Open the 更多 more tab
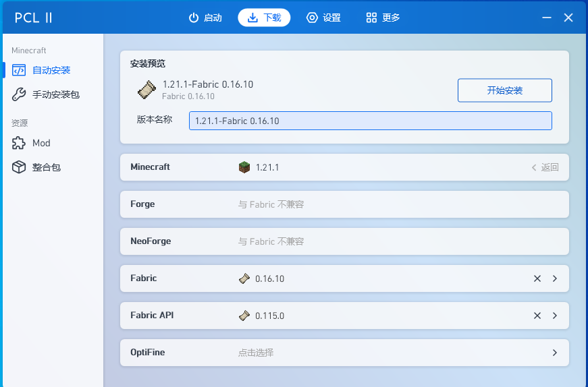The height and width of the screenshot is (387, 588). click(x=383, y=18)
